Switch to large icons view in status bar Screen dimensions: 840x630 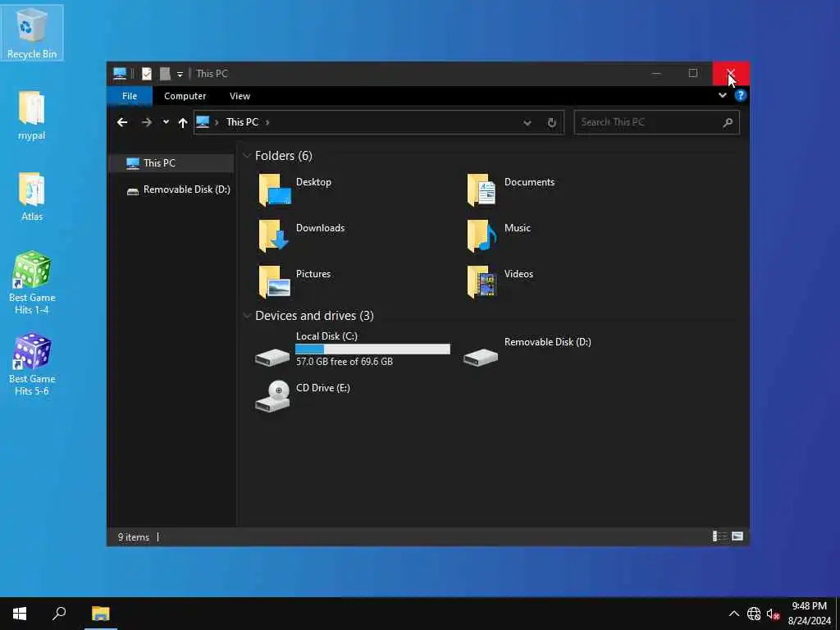(737, 536)
